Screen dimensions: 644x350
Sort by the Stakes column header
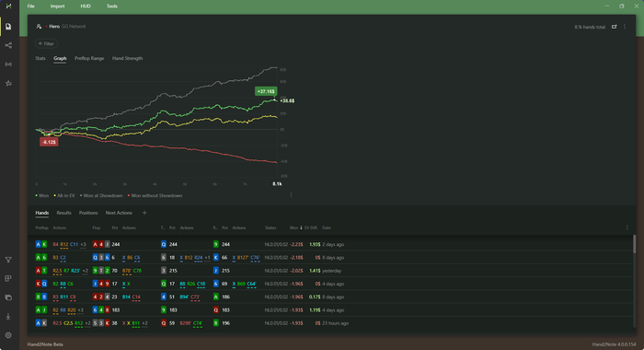(x=270, y=227)
